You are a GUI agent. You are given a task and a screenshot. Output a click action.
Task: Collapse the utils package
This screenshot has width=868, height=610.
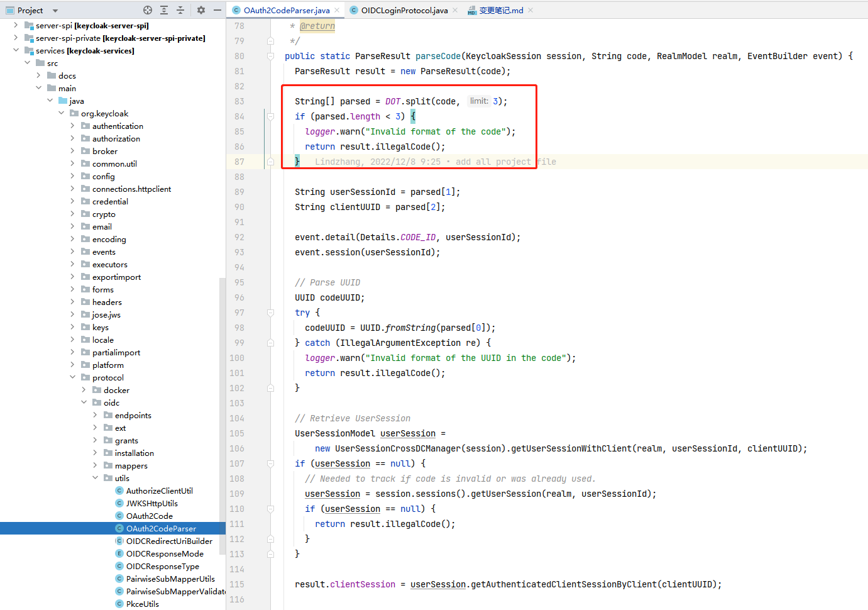95,478
